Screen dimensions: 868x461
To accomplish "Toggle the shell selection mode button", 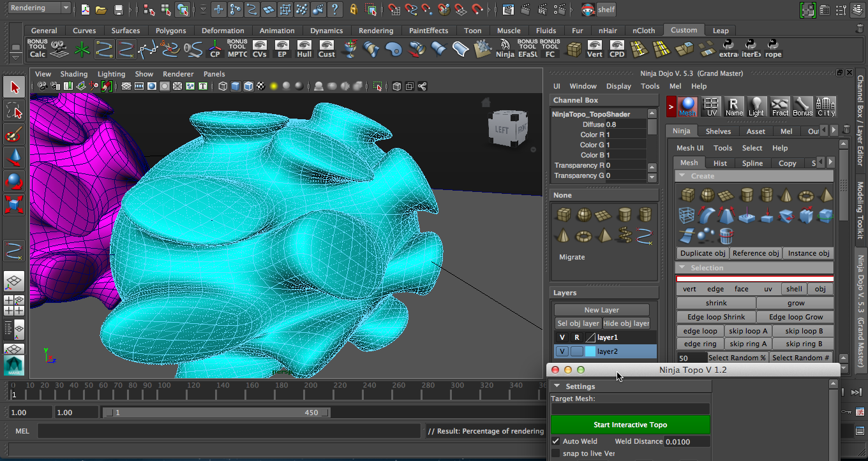I will tap(794, 289).
